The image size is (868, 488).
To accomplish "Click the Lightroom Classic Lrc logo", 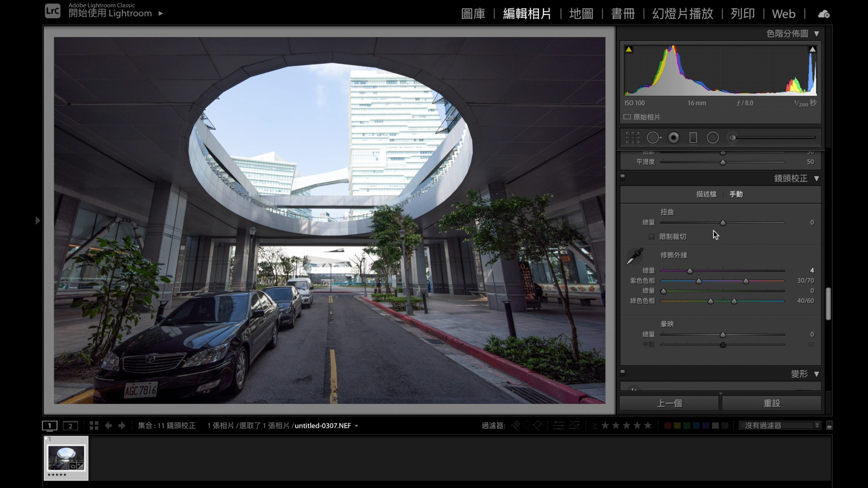I will click(52, 11).
